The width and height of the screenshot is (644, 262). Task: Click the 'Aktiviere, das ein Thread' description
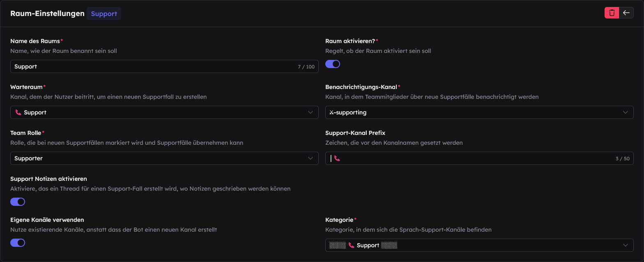(x=150, y=189)
